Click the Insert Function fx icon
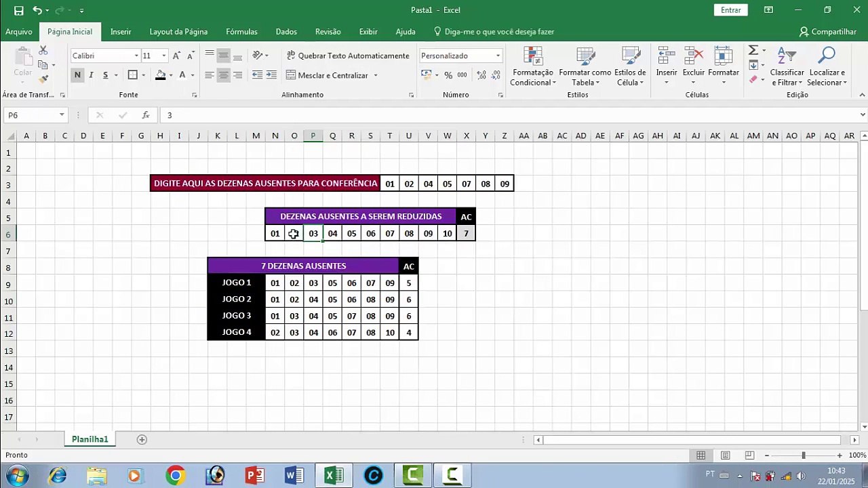The image size is (868, 488). pyautogui.click(x=145, y=115)
